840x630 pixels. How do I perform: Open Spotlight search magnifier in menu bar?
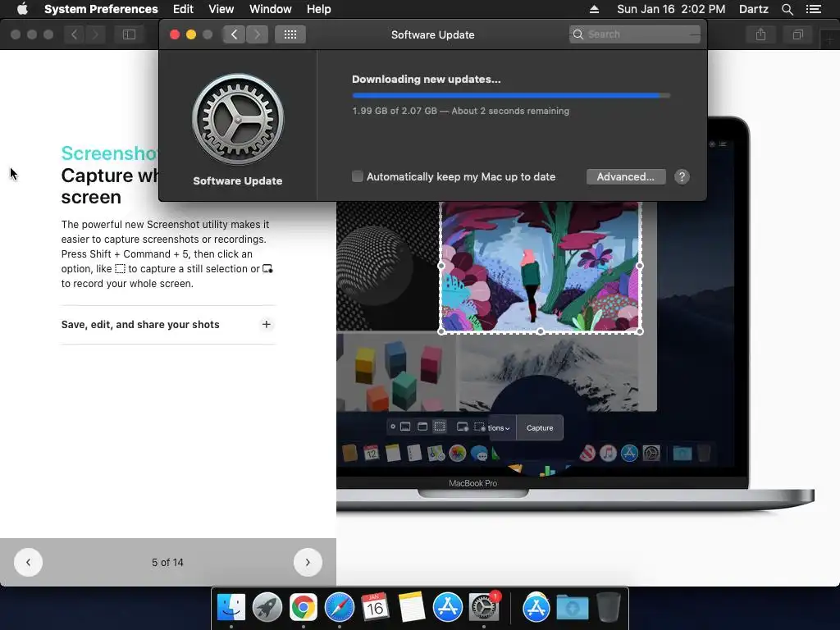(787, 9)
